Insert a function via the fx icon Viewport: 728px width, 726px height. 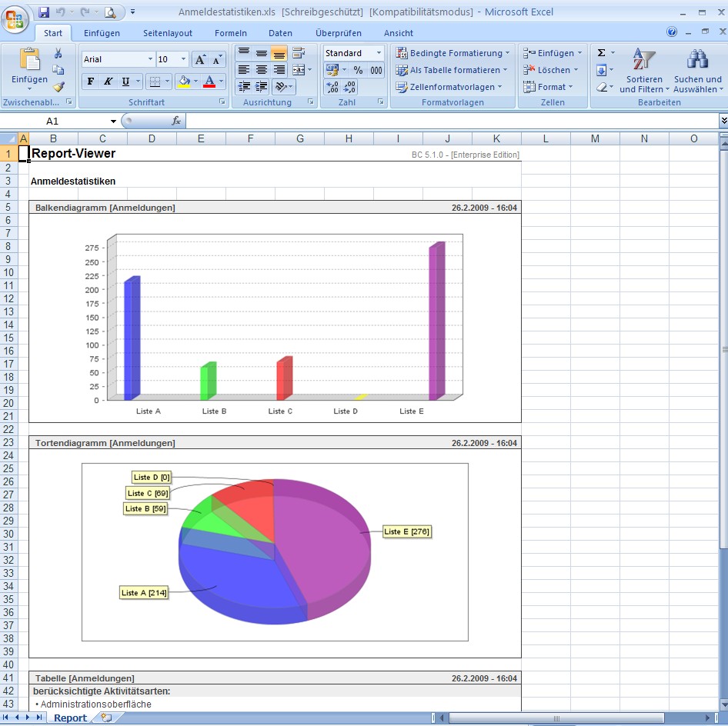point(176,121)
